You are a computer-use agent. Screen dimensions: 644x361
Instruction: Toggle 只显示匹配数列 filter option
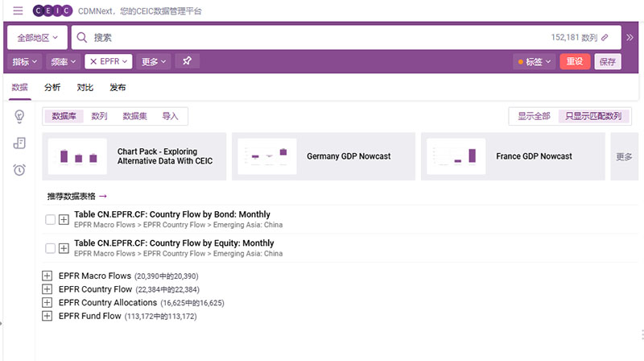[x=592, y=116]
